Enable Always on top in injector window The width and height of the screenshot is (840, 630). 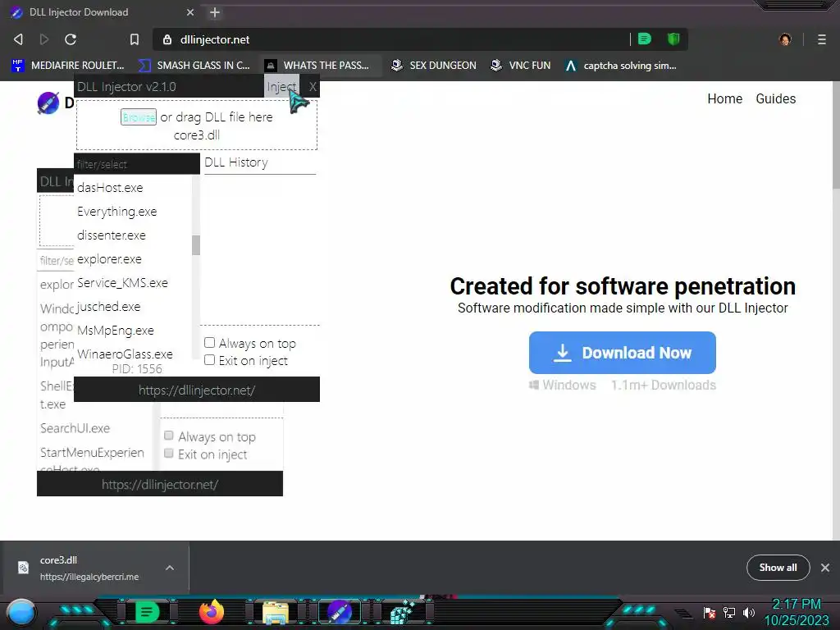pos(209,342)
